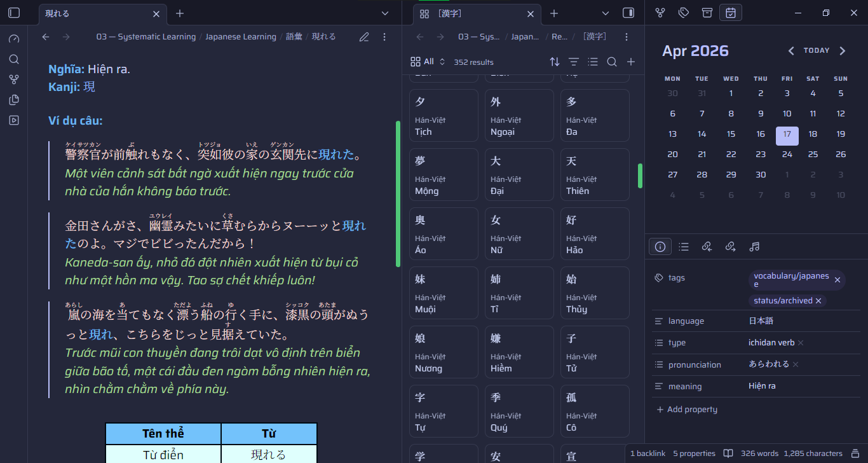Open the 嫌 Hiềm kanji card
Screen dimensions: 868x463
pyautogui.click(x=519, y=352)
